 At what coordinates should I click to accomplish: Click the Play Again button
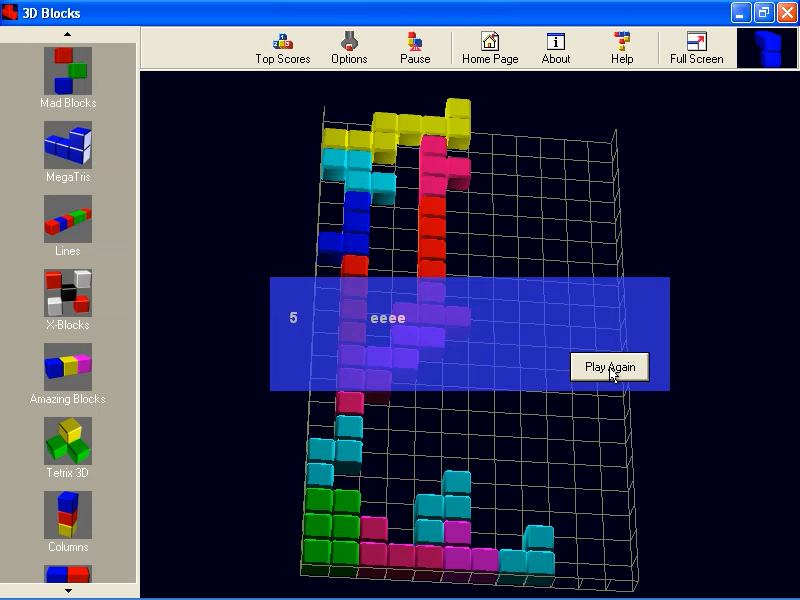[x=609, y=367]
